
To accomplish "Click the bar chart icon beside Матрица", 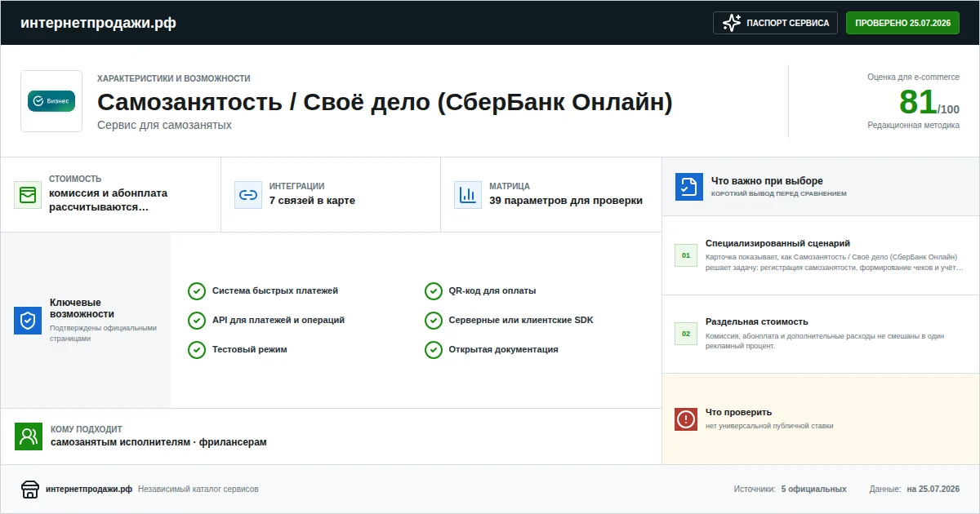I will (x=468, y=195).
